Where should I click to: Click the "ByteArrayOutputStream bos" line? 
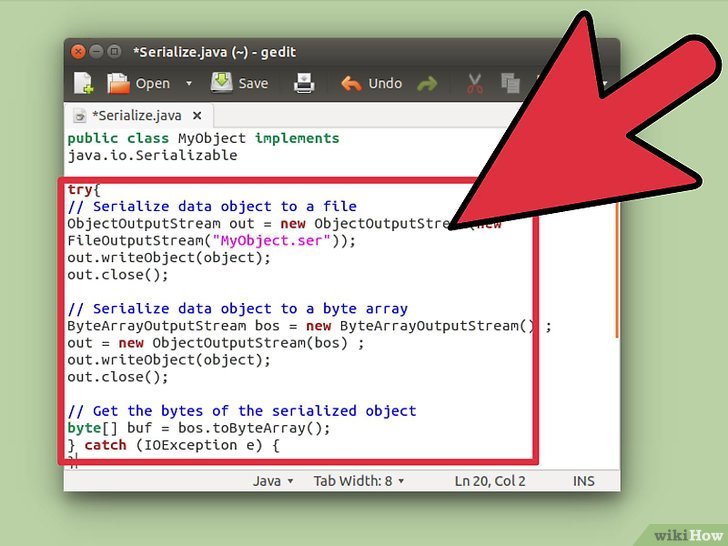(x=309, y=326)
